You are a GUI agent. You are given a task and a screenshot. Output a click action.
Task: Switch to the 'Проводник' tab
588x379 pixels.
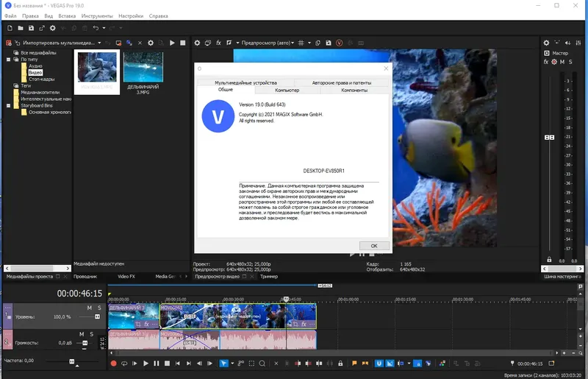coord(85,277)
